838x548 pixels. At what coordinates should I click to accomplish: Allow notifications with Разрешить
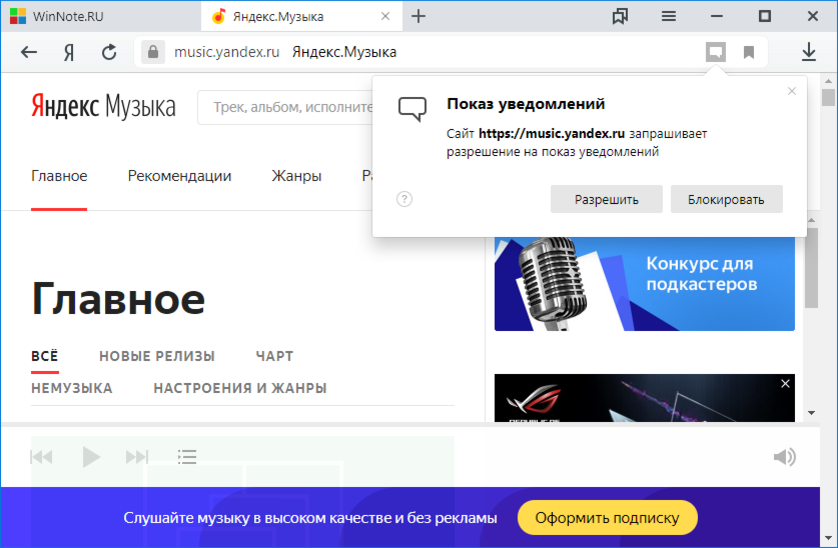[x=607, y=199]
